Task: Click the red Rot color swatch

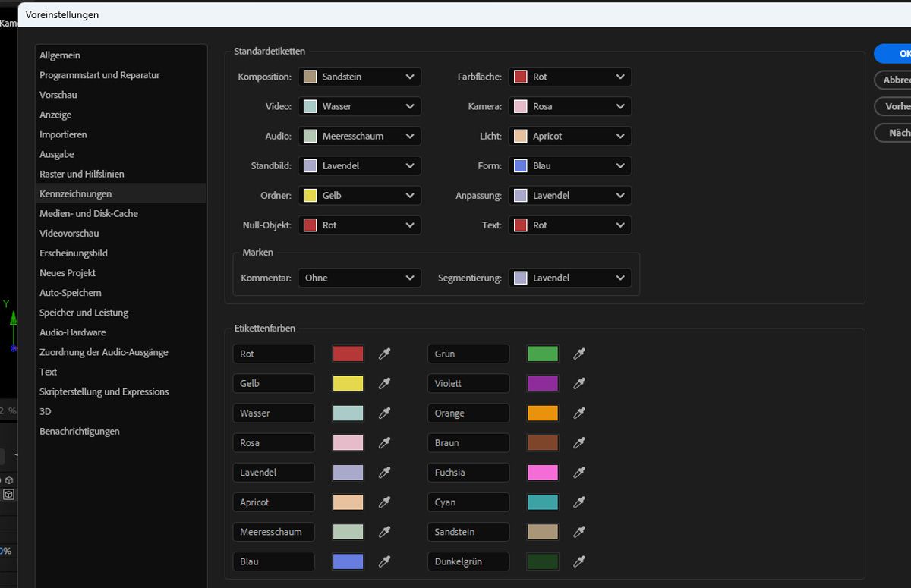Action: (348, 354)
